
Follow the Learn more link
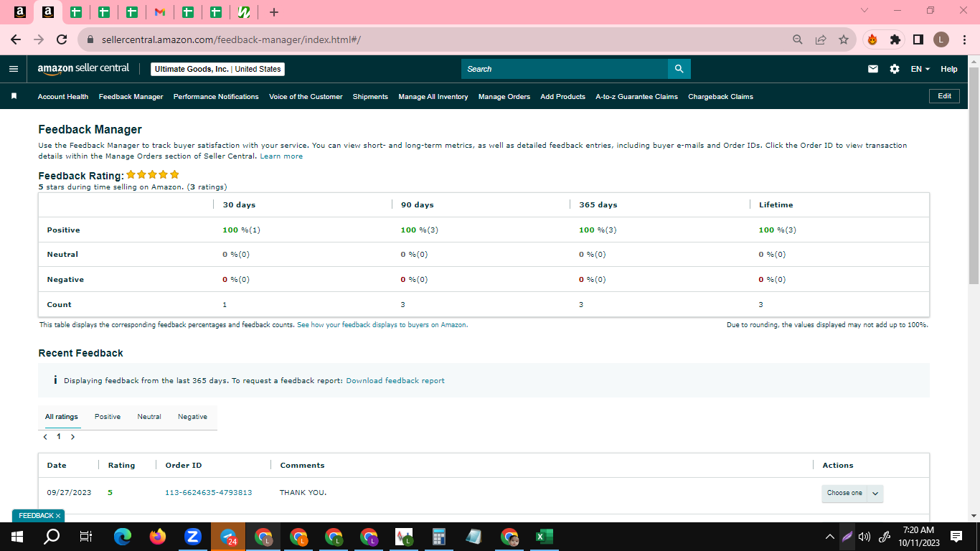tap(281, 156)
